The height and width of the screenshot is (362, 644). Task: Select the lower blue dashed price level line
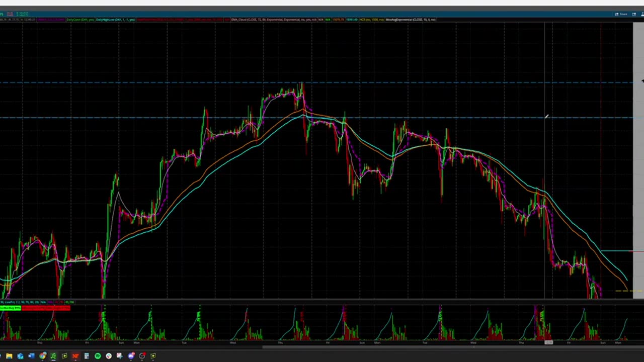click(316, 118)
